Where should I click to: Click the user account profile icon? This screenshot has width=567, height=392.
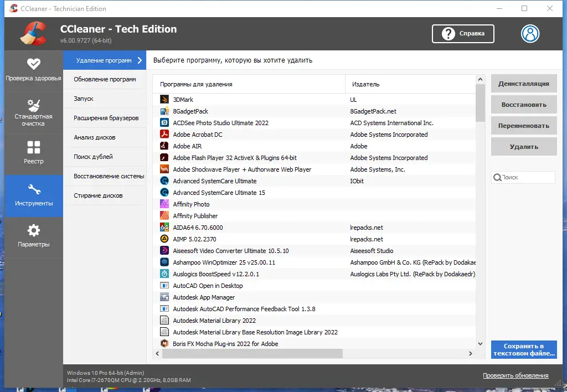point(530,34)
